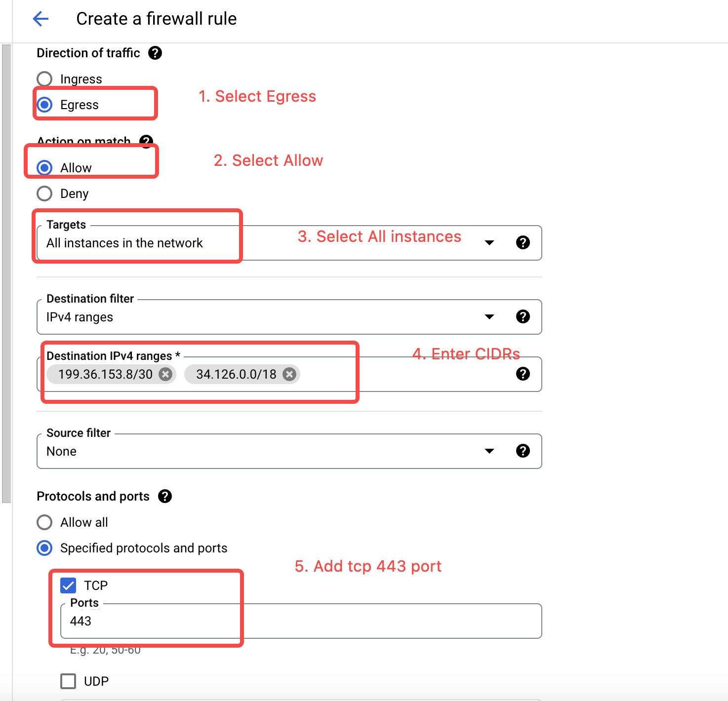Screen dimensions: 728x701
Task: Open help icon in Source filter field
Action: [x=523, y=451]
